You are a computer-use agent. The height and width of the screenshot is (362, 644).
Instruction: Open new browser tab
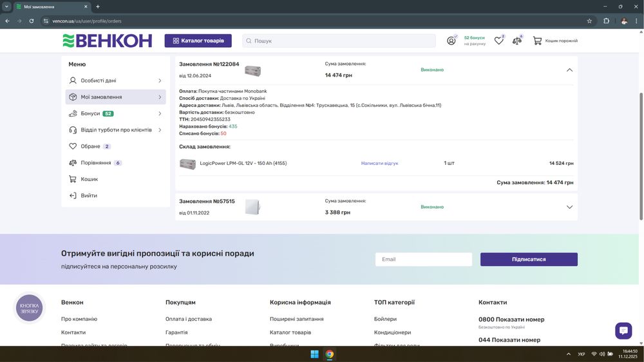(98, 6)
